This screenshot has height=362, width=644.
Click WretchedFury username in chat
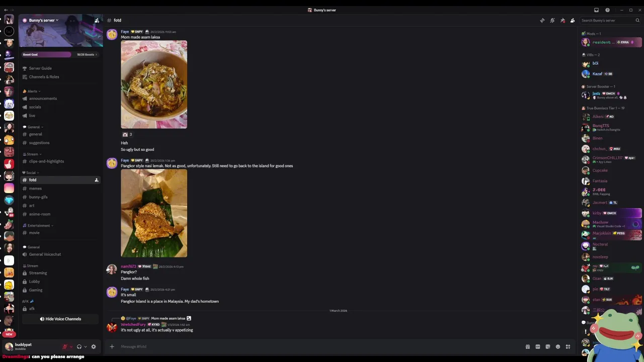133,325
